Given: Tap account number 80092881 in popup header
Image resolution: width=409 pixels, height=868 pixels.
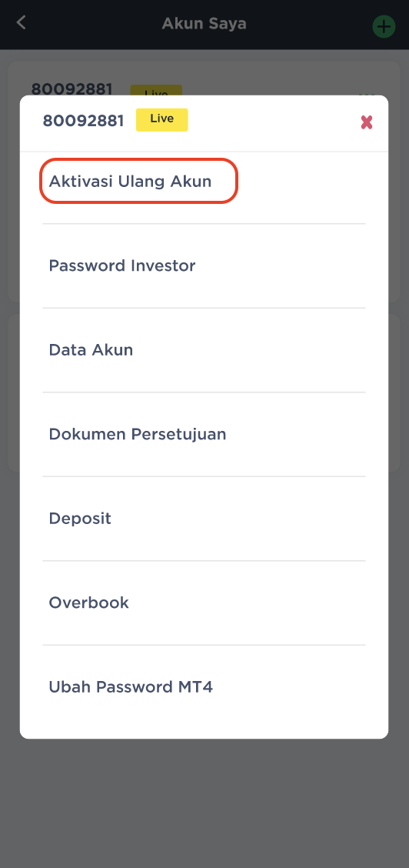Looking at the screenshot, I should [x=84, y=121].
